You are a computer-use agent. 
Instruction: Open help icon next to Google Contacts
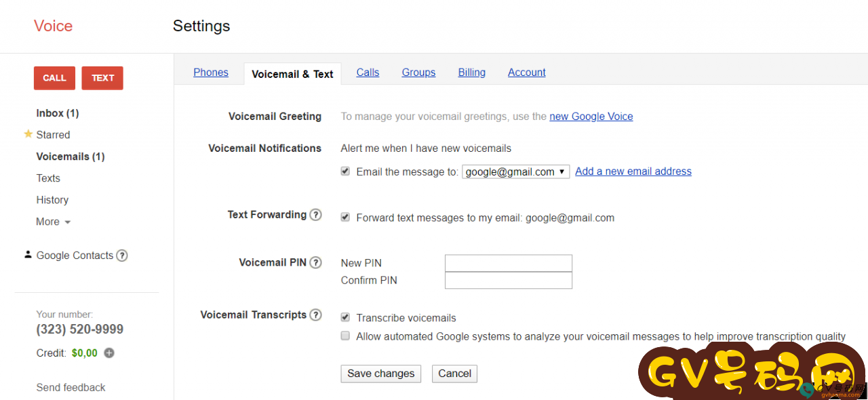tap(121, 256)
